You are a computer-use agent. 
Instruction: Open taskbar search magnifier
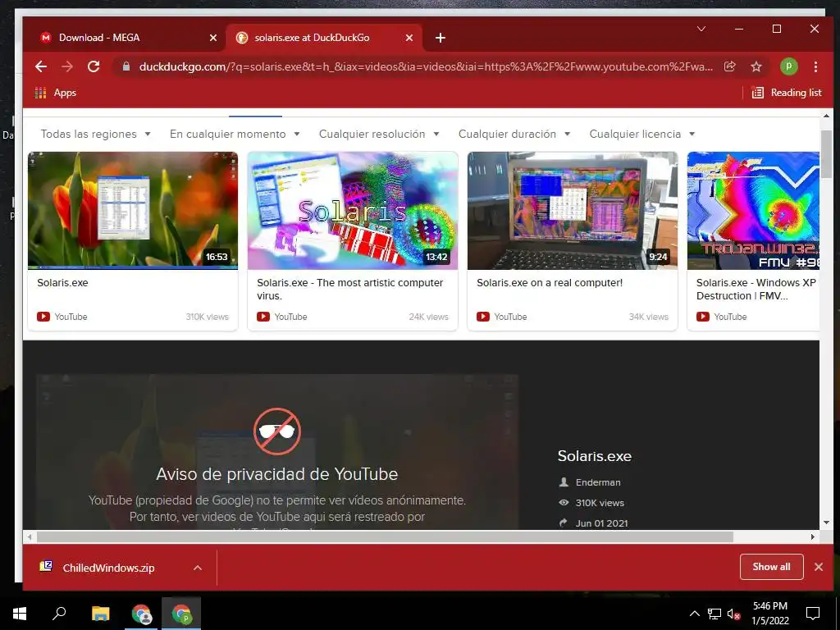[59, 614]
